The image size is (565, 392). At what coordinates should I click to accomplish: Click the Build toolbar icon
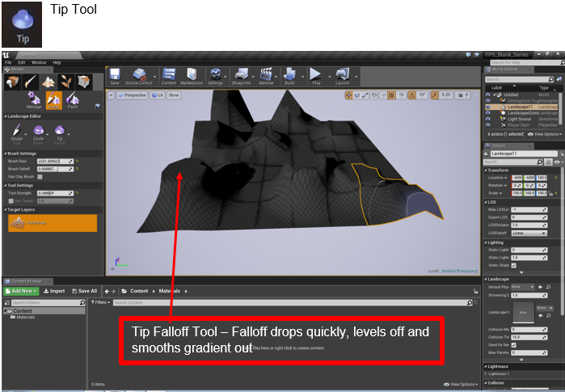[289, 77]
